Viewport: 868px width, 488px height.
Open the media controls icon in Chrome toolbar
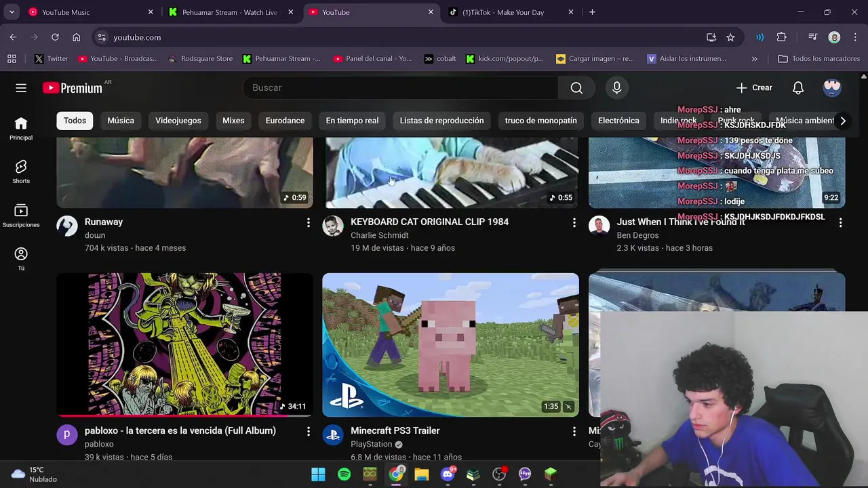click(812, 37)
